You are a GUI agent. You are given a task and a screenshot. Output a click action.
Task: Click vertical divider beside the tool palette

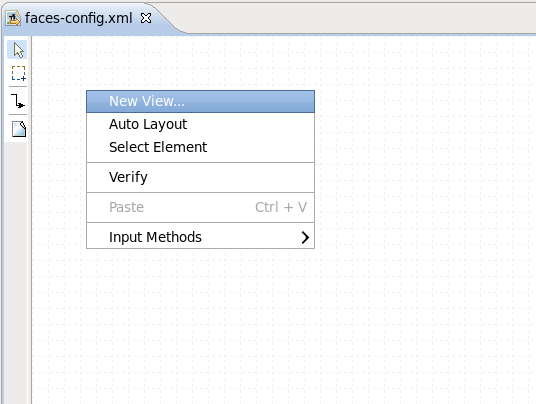tap(30, 219)
